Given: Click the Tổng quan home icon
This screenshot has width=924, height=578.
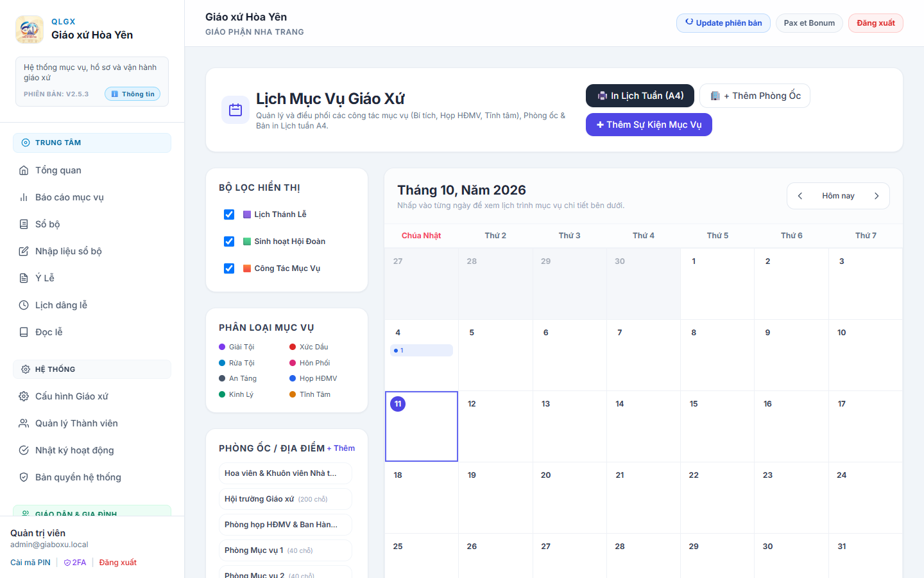Looking at the screenshot, I should point(24,170).
